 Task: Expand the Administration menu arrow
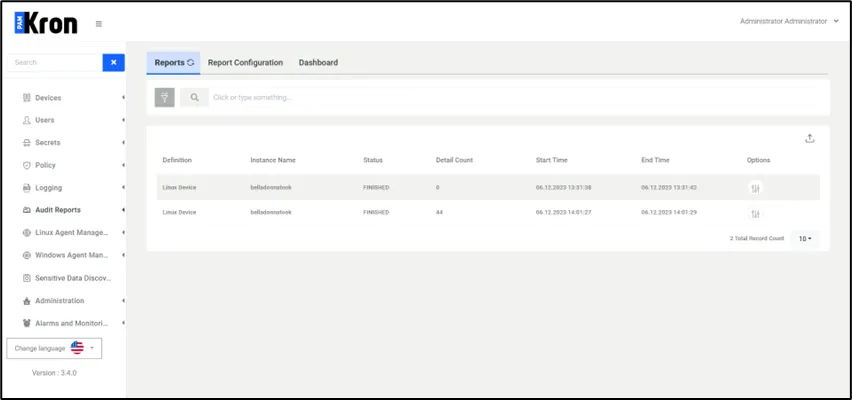coord(123,301)
